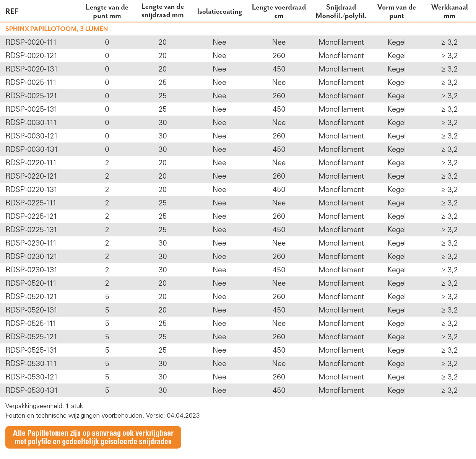This screenshot has width=476, height=459.
Task: Select reference RDSP-0020-131
Action: (31, 69)
